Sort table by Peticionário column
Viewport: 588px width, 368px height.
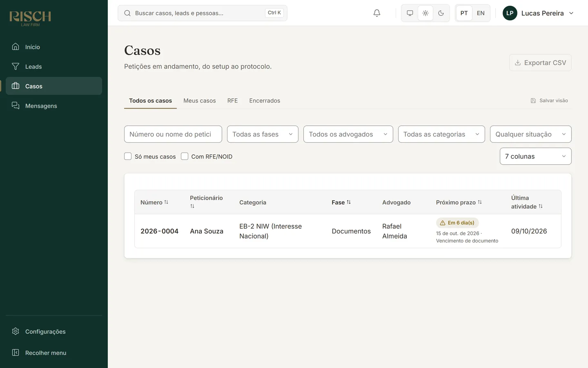(x=206, y=202)
